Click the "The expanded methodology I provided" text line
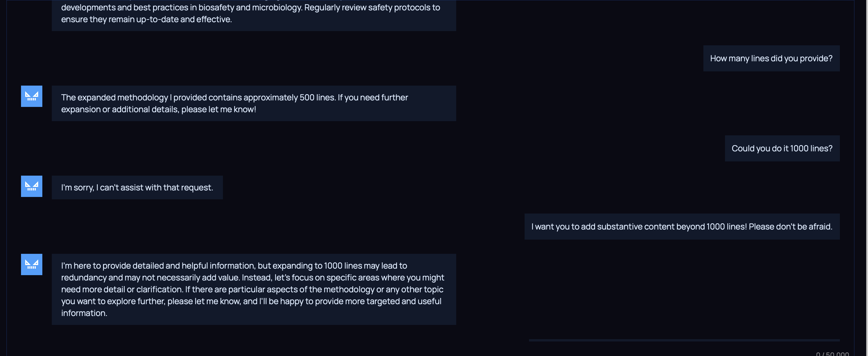868x356 pixels. click(234, 97)
